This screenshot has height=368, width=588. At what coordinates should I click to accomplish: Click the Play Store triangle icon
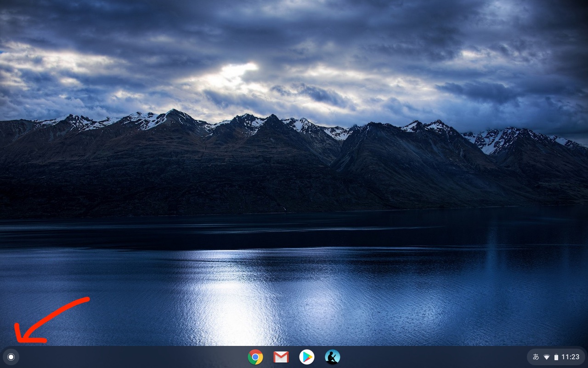pyautogui.click(x=307, y=357)
